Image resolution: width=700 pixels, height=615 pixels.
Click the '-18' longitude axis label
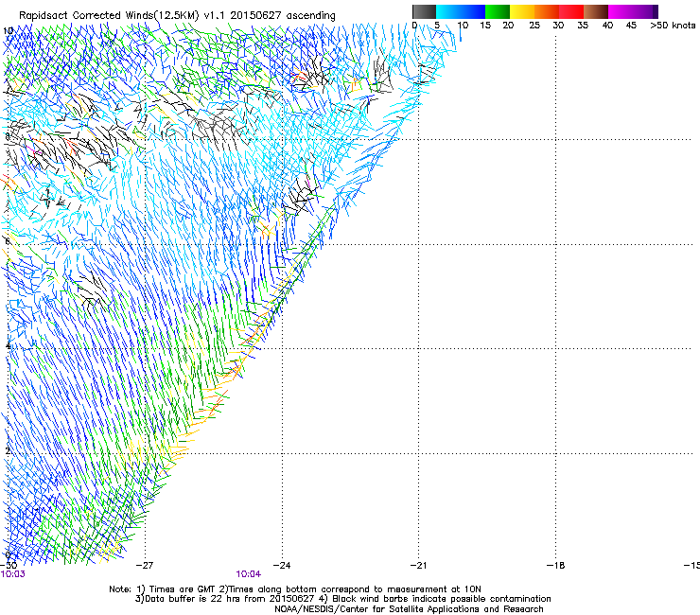(x=555, y=566)
